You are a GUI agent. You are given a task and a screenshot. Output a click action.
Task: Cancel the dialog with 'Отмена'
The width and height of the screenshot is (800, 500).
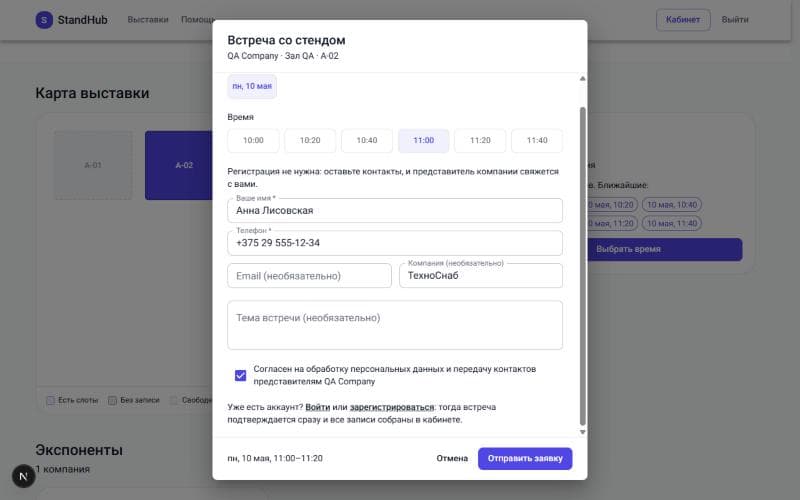[452, 458]
